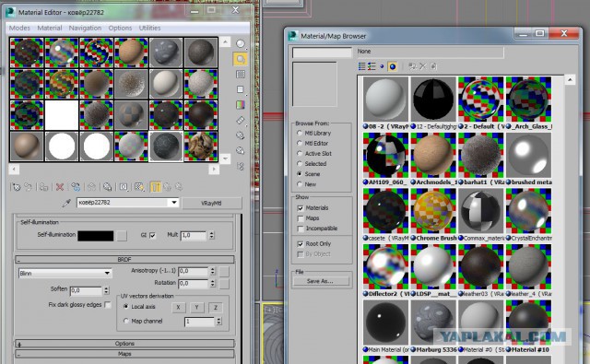Viewport: 590px width, 364px height.
Task: Open the Options menu
Action: point(120,28)
